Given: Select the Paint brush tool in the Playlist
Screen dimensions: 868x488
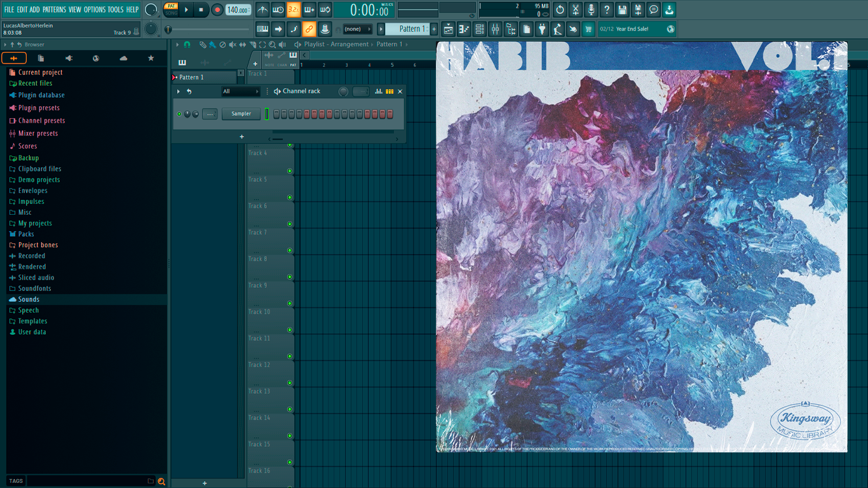Looking at the screenshot, I should (x=212, y=44).
